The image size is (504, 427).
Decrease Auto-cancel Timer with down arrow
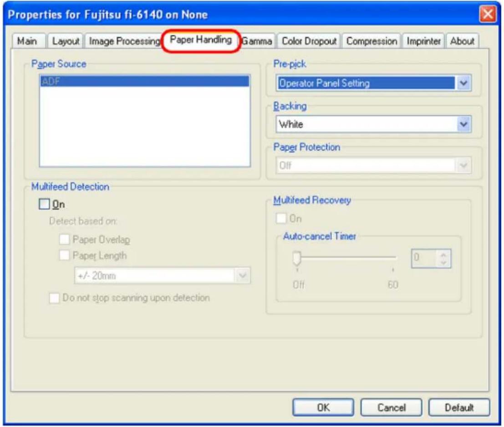443,262
